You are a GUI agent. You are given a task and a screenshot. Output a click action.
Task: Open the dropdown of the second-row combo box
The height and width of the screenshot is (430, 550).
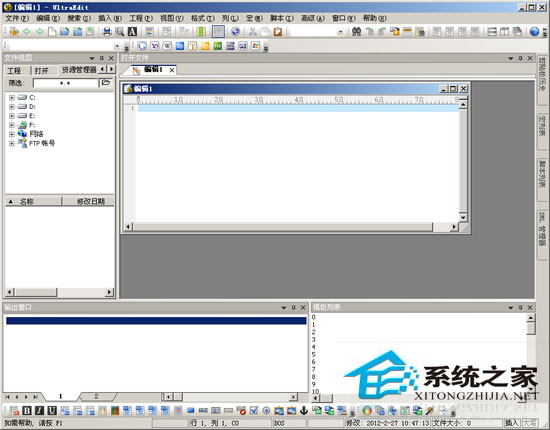click(117, 46)
